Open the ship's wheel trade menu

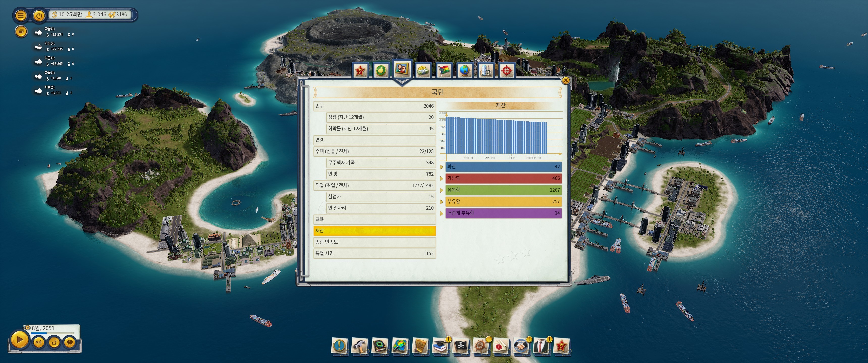[481, 346]
